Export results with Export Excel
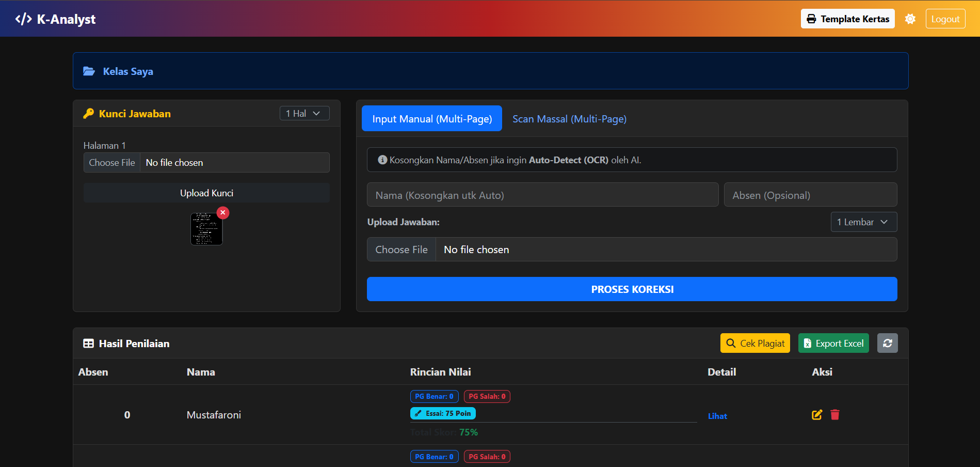Image resolution: width=980 pixels, height=467 pixels. pyautogui.click(x=833, y=344)
